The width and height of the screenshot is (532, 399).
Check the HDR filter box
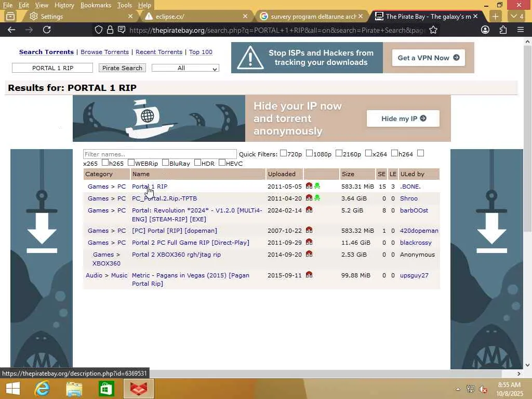[197, 163]
